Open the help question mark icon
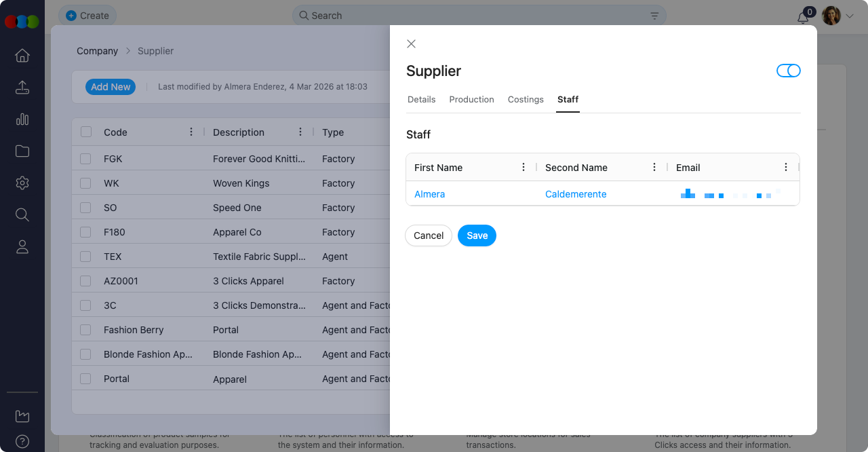 click(22, 441)
